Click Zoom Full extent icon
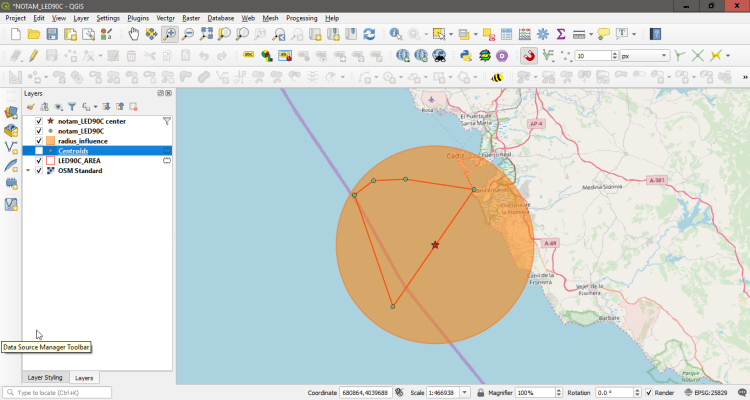Viewport: 750px width, 400px height. point(207,34)
